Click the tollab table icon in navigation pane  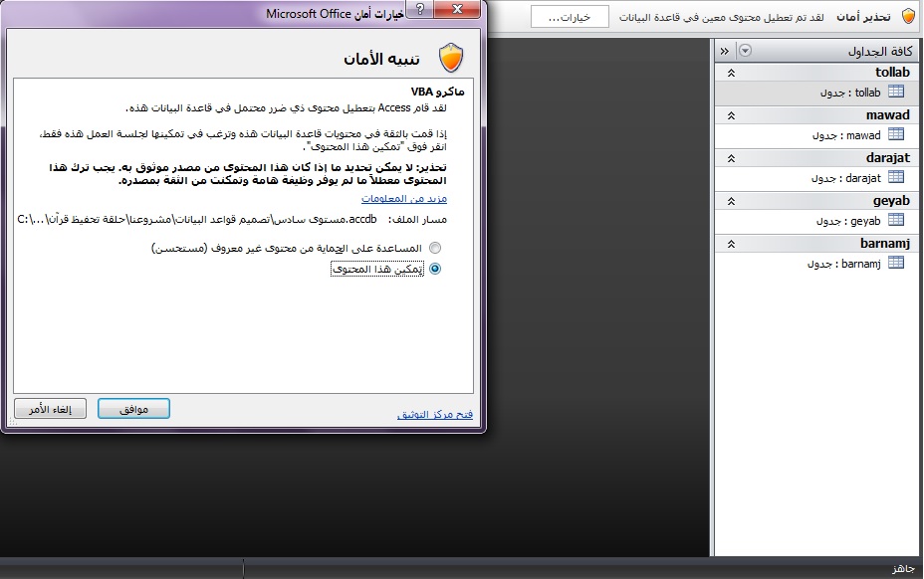896,92
